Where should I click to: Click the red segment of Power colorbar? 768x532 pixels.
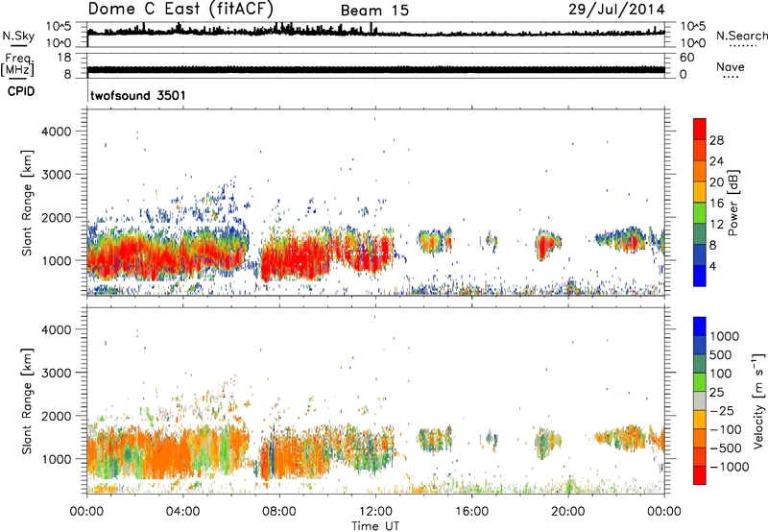[x=700, y=130]
